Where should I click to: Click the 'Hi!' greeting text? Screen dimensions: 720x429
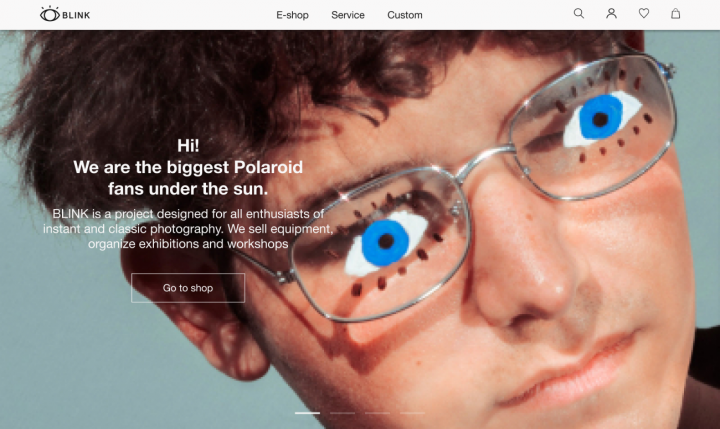click(x=188, y=146)
